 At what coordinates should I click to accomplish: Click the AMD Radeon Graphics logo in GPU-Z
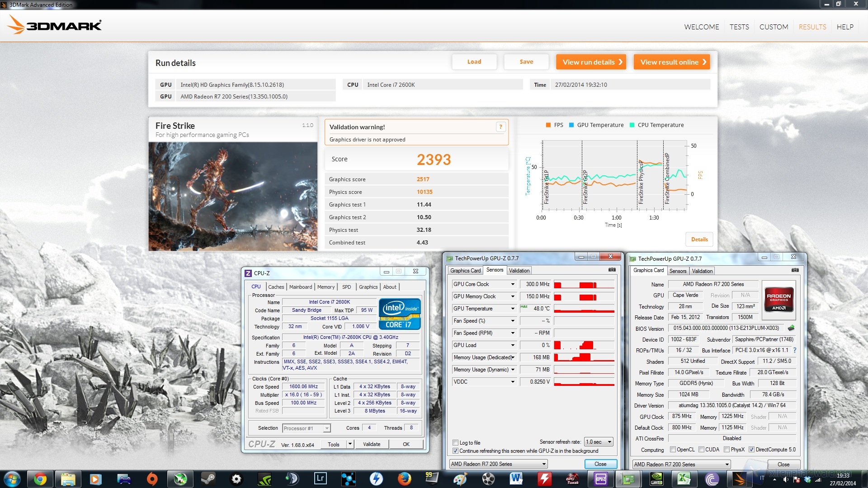click(x=778, y=300)
